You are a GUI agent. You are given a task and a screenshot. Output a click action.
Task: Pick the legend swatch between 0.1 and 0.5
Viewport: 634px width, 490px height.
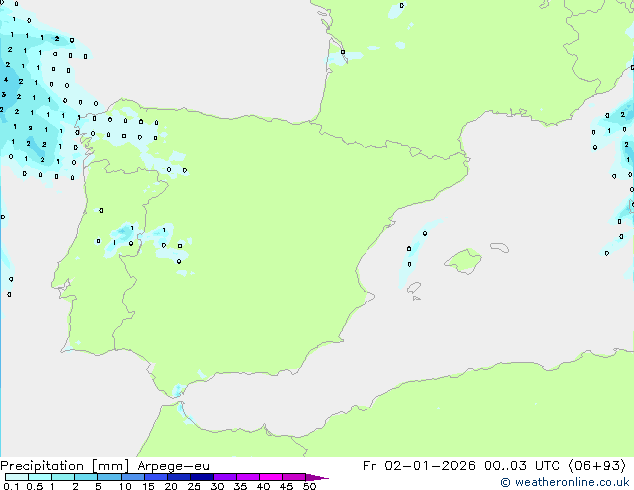point(16,477)
